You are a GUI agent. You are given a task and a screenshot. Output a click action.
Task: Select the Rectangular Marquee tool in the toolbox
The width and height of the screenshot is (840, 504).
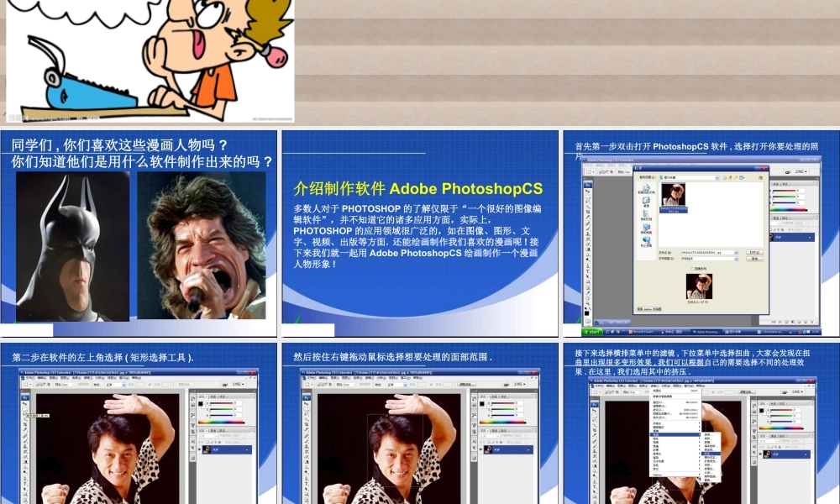tap(24, 409)
